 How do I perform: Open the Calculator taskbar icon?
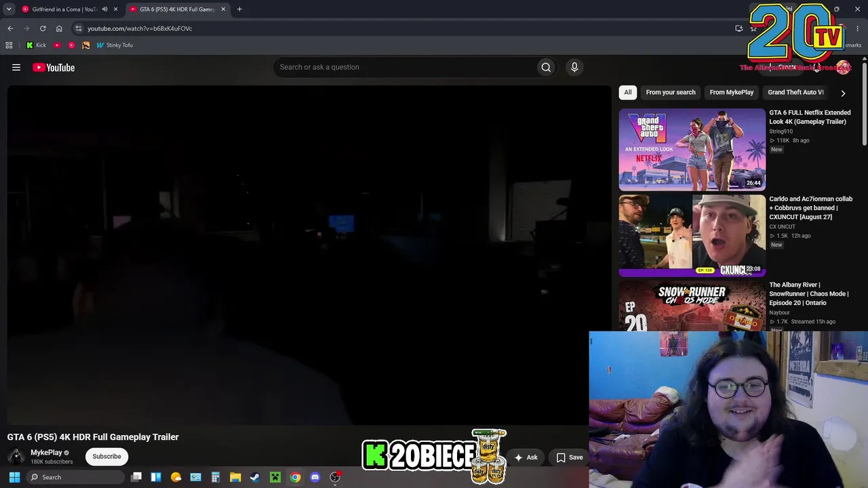click(216, 477)
